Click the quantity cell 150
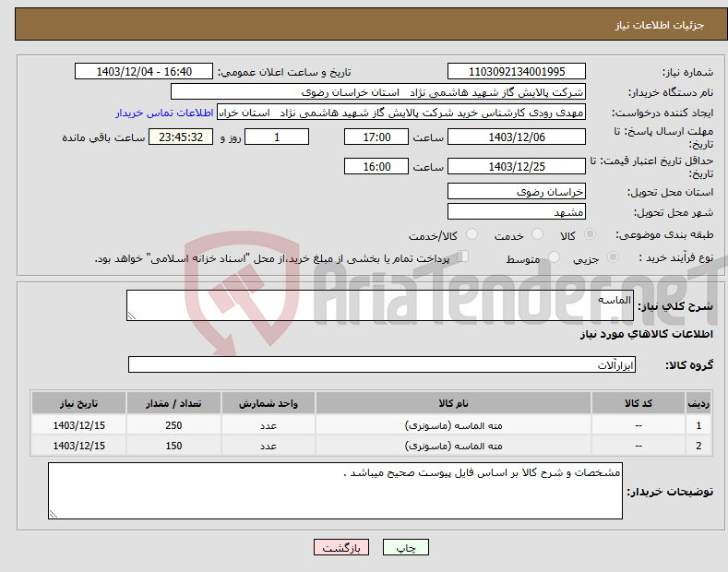The width and height of the screenshot is (728, 572). 173,446
